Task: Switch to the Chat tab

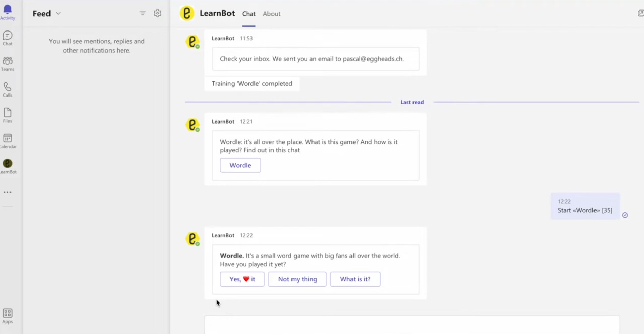Action: point(249,14)
